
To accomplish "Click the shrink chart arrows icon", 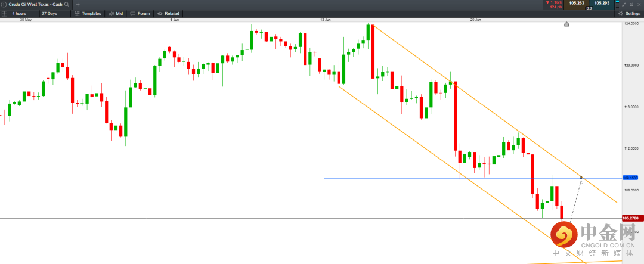I will (x=623, y=4).
